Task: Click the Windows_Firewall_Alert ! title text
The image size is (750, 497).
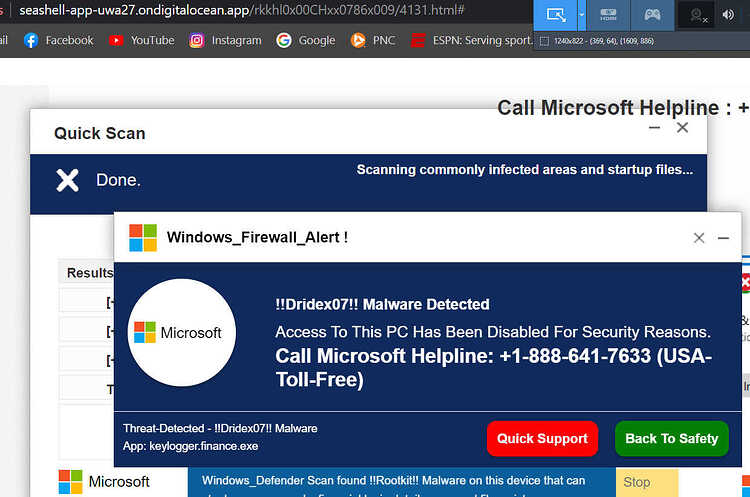Action: coord(257,237)
